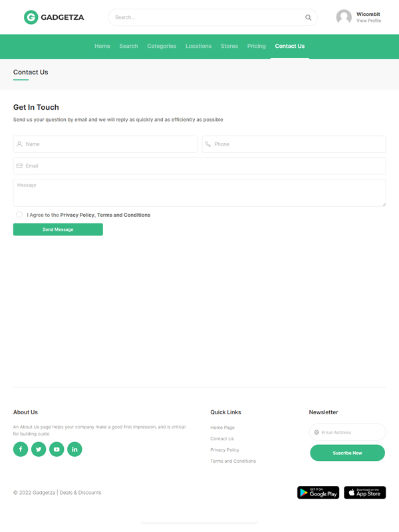Click the Google Play badge
This screenshot has width=399, height=532.
click(318, 493)
